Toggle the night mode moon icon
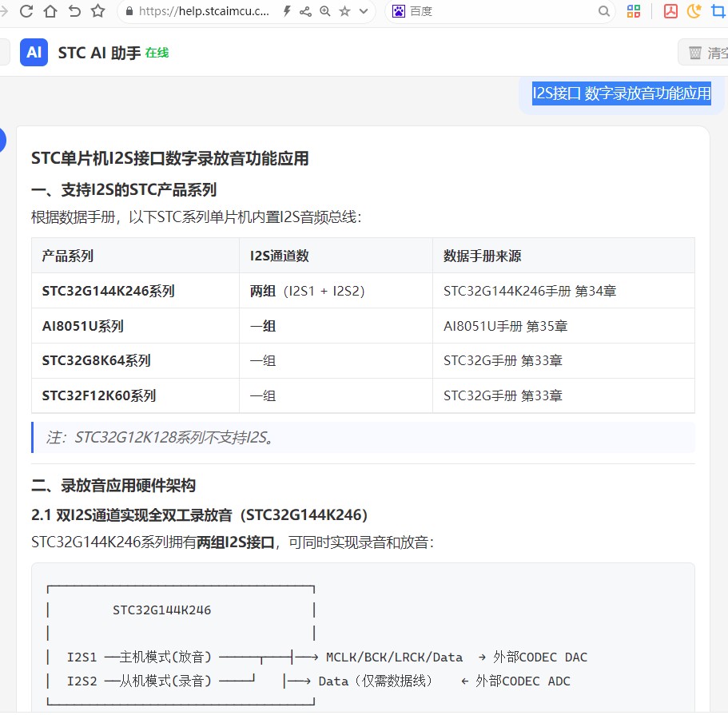Image resolution: width=728 pixels, height=715 pixels. 694,10
